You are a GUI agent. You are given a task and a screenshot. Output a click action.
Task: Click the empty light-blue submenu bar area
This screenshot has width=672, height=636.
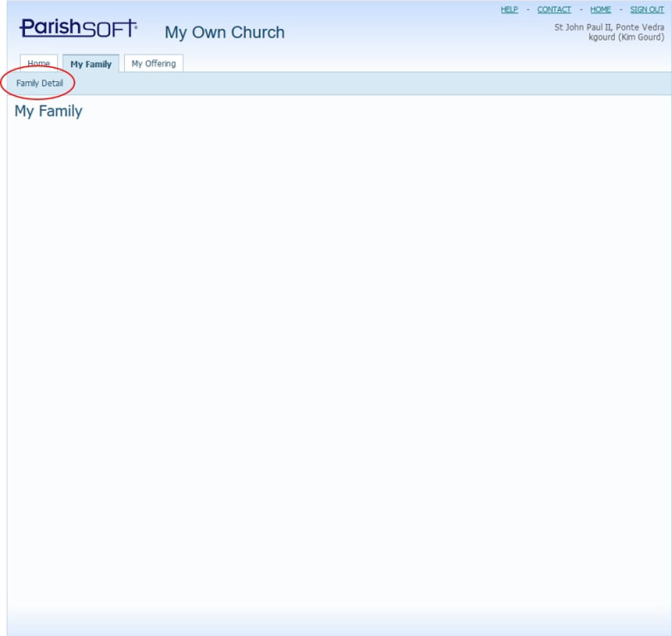pos(372,84)
